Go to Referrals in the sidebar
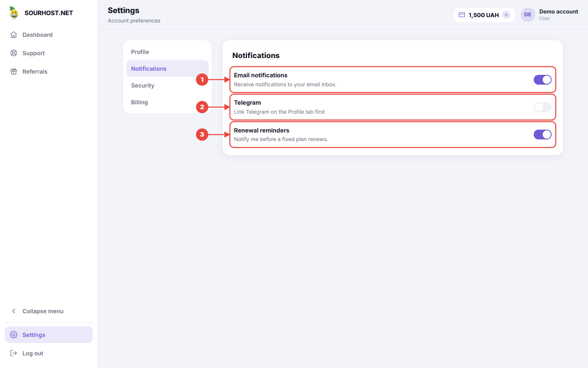This screenshot has width=588, height=368. click(49, 72)
